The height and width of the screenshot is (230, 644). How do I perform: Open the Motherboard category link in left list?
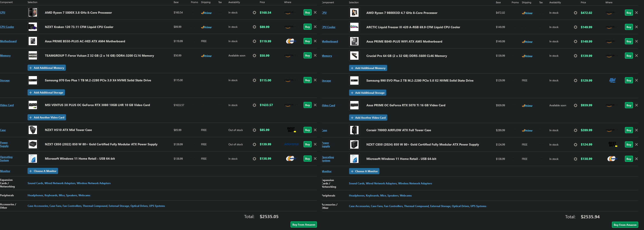pos(8,41)
